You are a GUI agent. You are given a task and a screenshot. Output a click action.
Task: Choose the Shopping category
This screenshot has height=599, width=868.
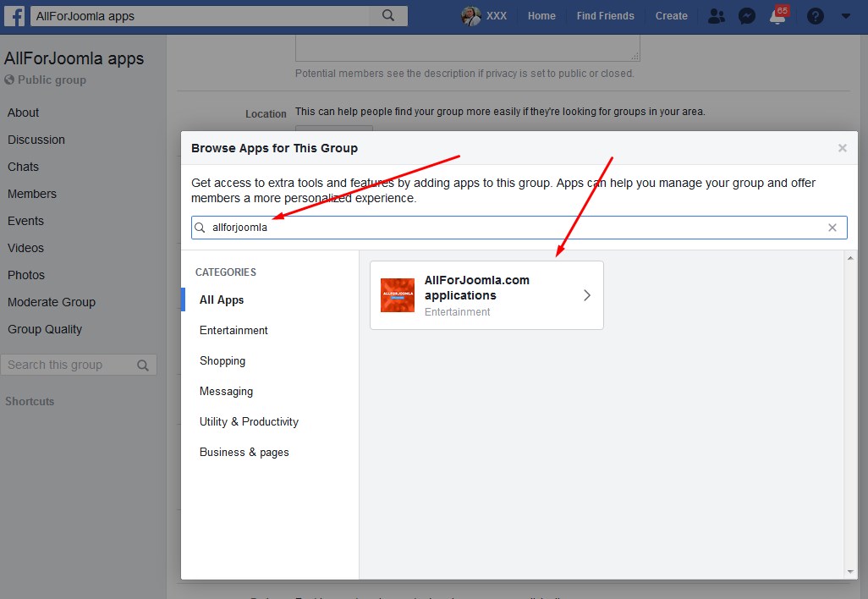click(222, 360)
